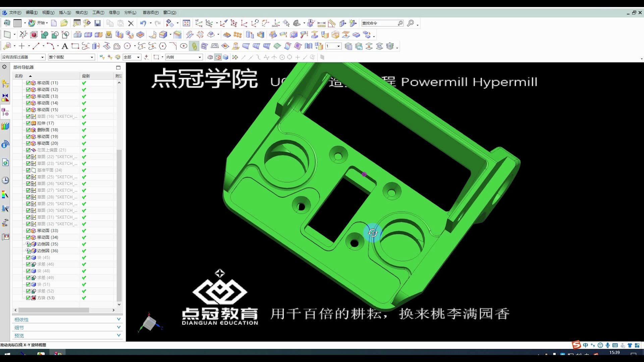This screenshot has height=362, width=644.
Task: Open the 内侧 selection scope dropdown
Action: tap(200, 57)
